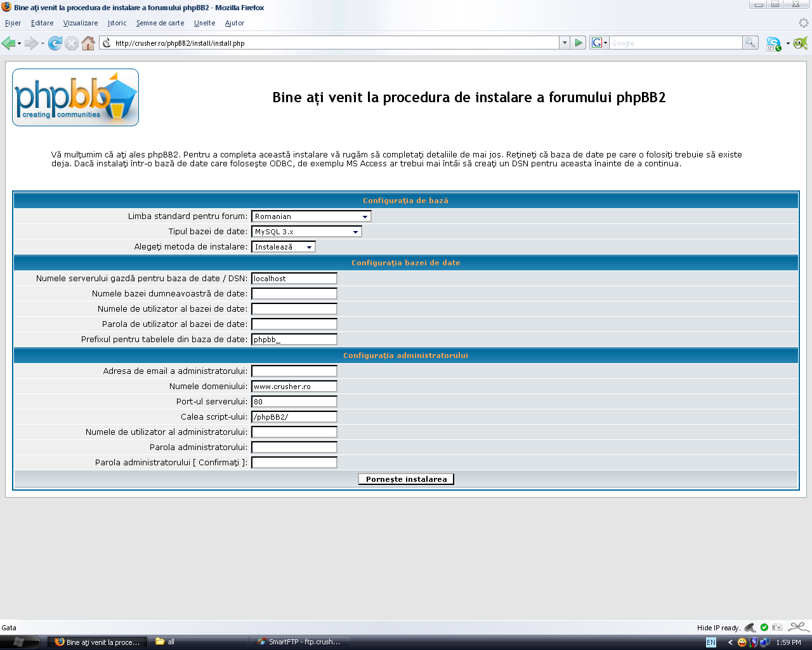Image resolution: width=812 pixels, height=650 pixels.
Task: Click the magnifier search button
Action: (x=750, y=43)
